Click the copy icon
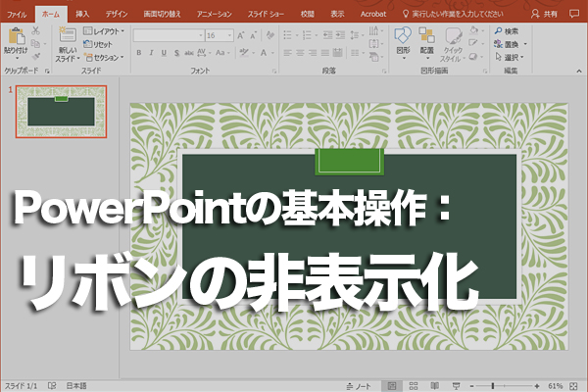The width and height of the screenshot is (588, 392). click(35, 44)
